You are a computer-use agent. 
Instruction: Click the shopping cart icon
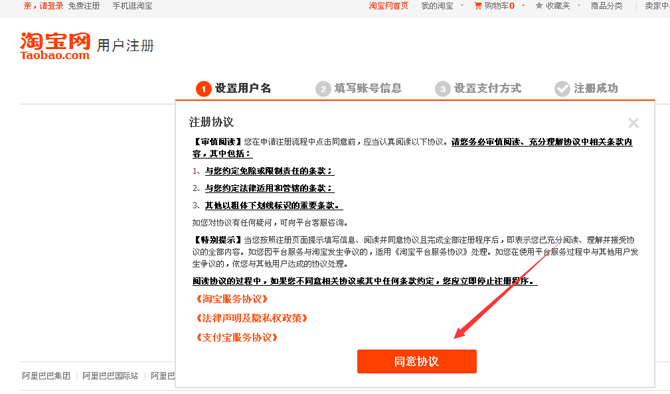tap(478, 6)
